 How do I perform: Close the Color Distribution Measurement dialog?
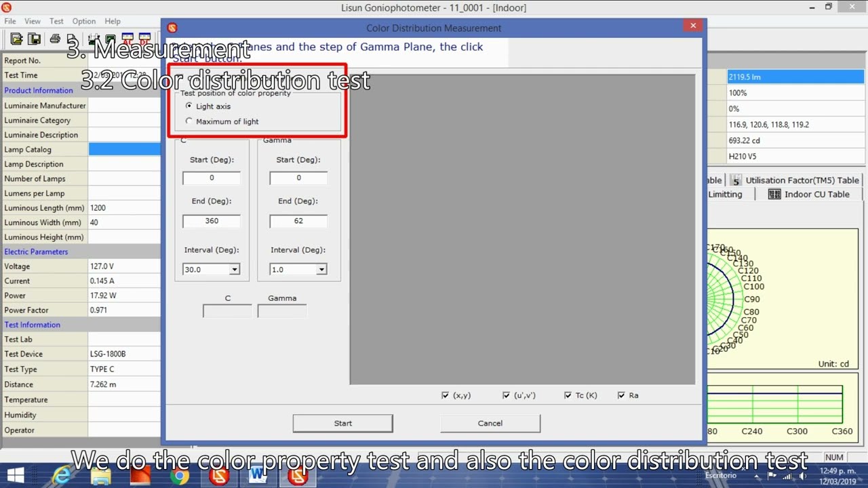(x=692, y=26)
